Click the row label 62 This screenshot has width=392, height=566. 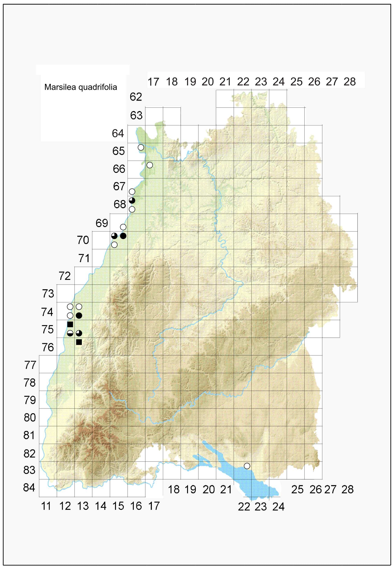pos(136,97)
